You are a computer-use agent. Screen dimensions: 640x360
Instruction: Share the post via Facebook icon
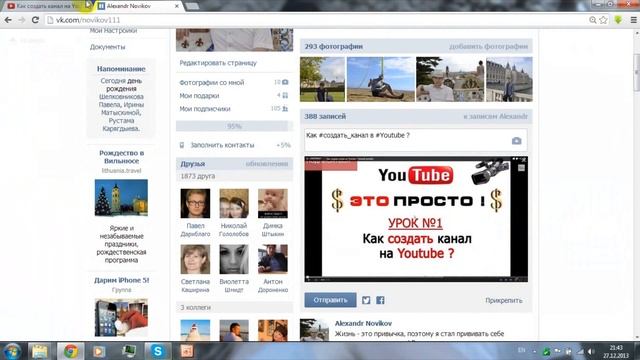click(380, 300)
